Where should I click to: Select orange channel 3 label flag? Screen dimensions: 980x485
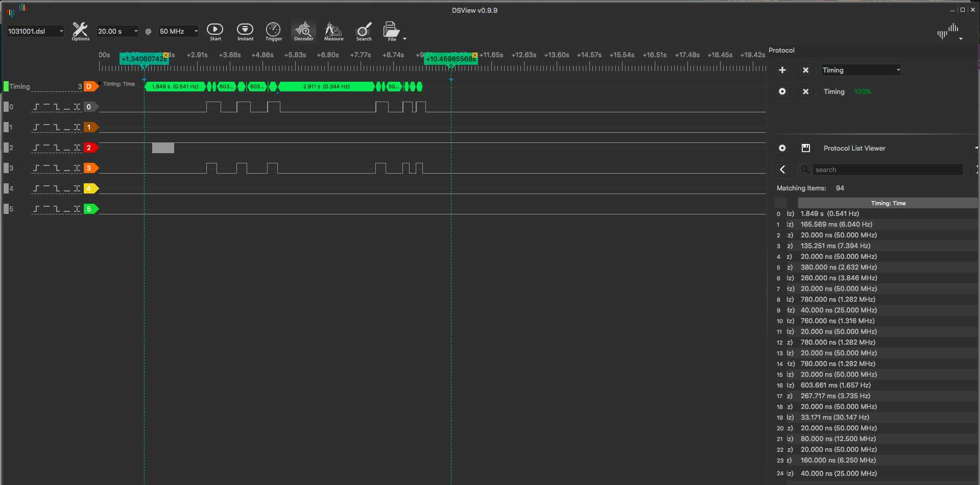(x=91, y=168)
